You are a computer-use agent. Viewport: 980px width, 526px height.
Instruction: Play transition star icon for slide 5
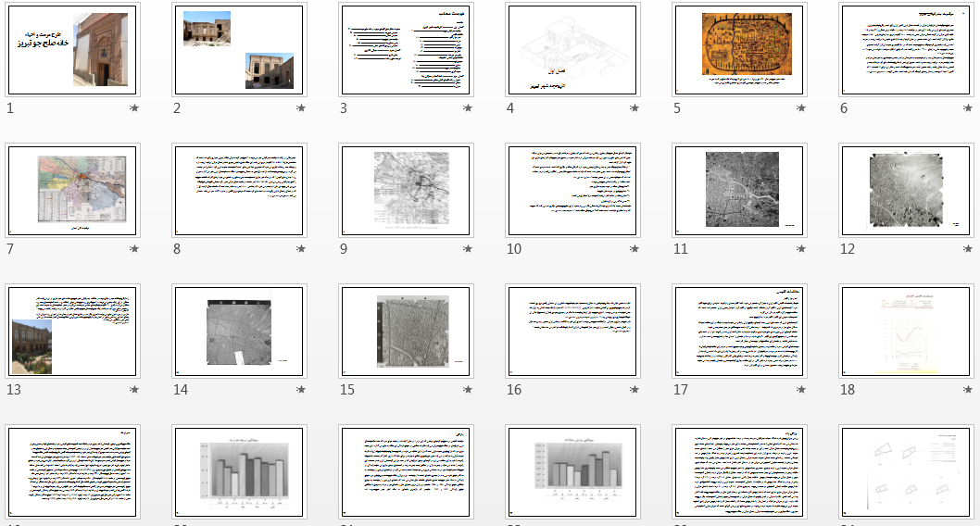(x=801, y=108)
